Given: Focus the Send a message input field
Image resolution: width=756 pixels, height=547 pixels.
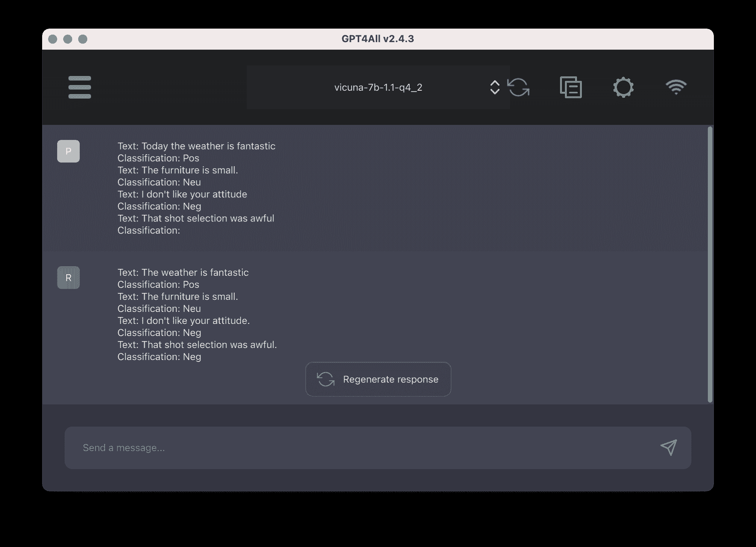Looking at the screenshot, I should [x=361, y=448].
